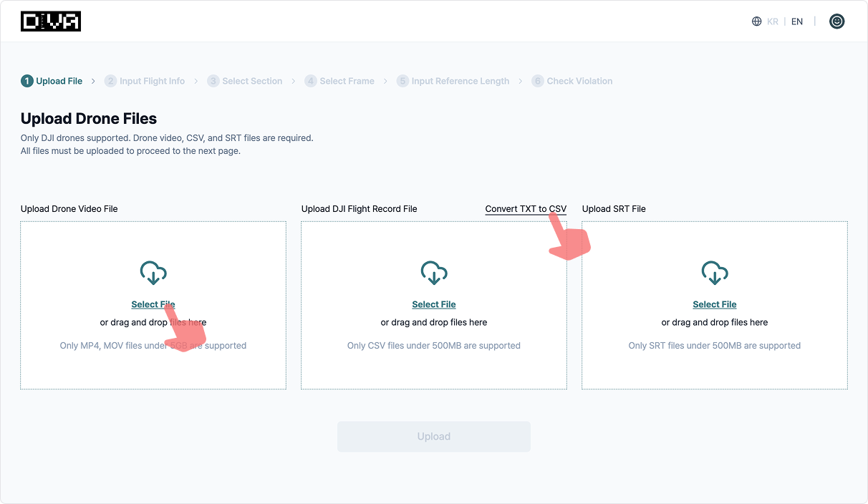Go to step 4 Select Frame
The height and width of the screenshot is (504, 868).
[x=339, y=81]
